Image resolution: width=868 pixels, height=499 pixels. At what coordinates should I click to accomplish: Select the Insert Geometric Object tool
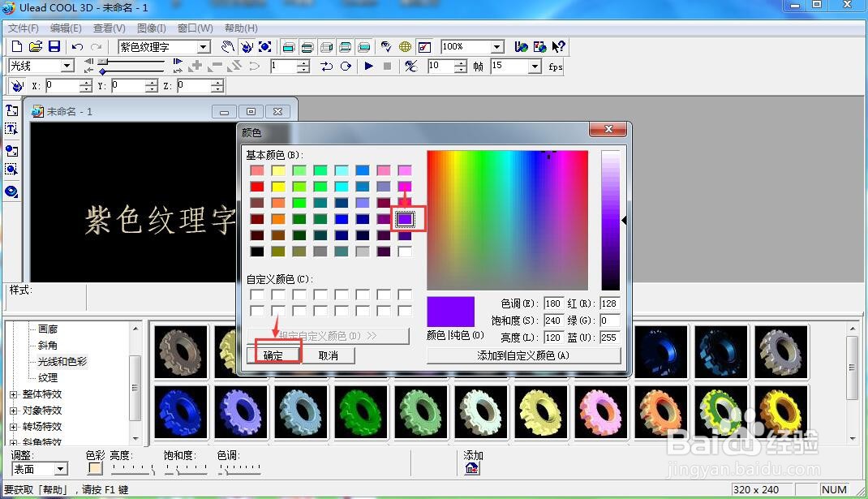(x=11, y=191)
